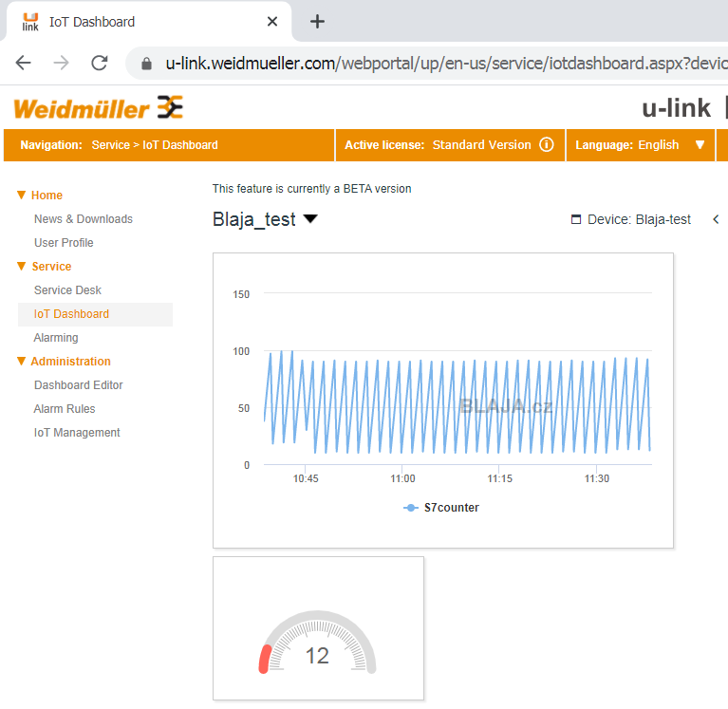This screenshot has width=728, height=709.
Task: Open the Language dropdown arrow
Action: (700, 145)
